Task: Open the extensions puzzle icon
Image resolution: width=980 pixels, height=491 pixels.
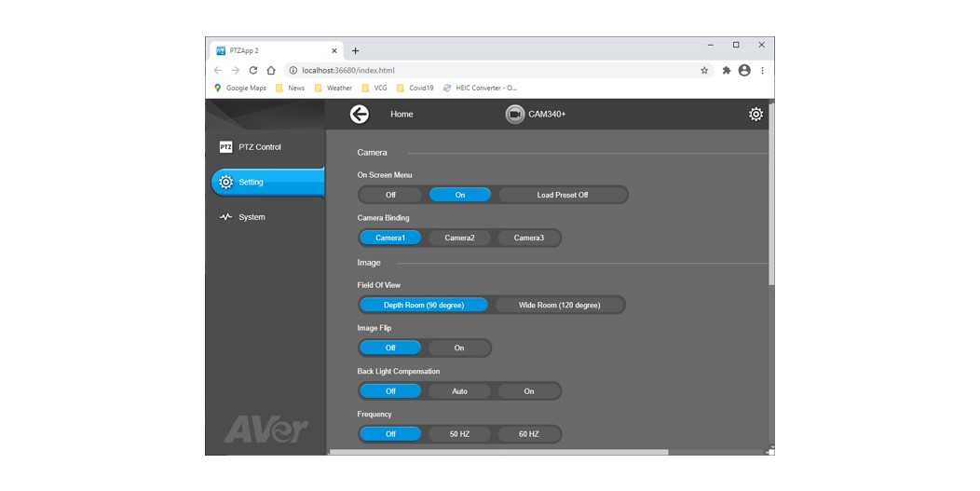Action: tap(727, 70)
